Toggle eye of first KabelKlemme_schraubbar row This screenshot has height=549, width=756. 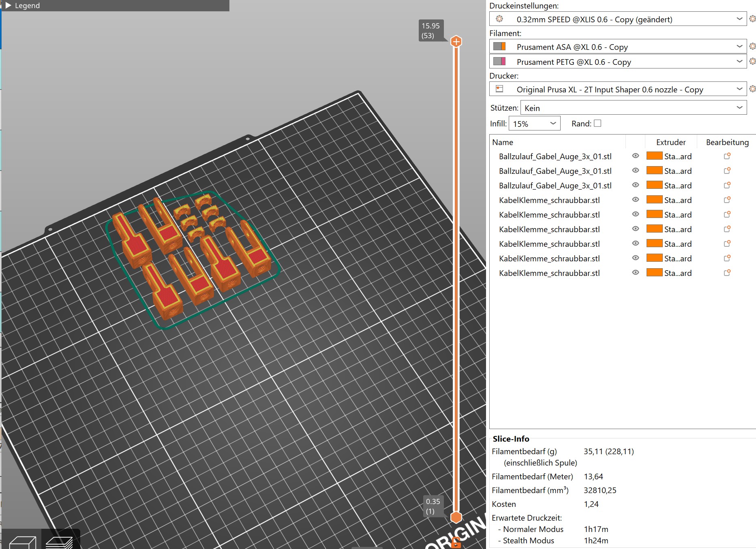636,200
